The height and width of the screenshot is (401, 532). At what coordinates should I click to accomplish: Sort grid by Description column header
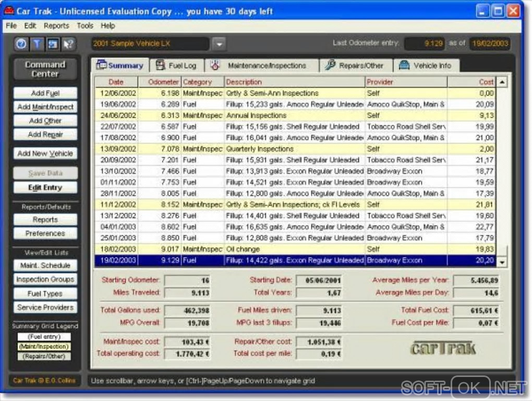point(295,82)
